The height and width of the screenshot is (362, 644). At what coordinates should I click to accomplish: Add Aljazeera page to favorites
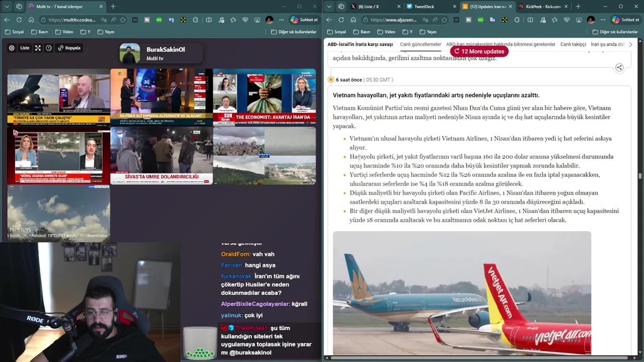click(444, 20)
